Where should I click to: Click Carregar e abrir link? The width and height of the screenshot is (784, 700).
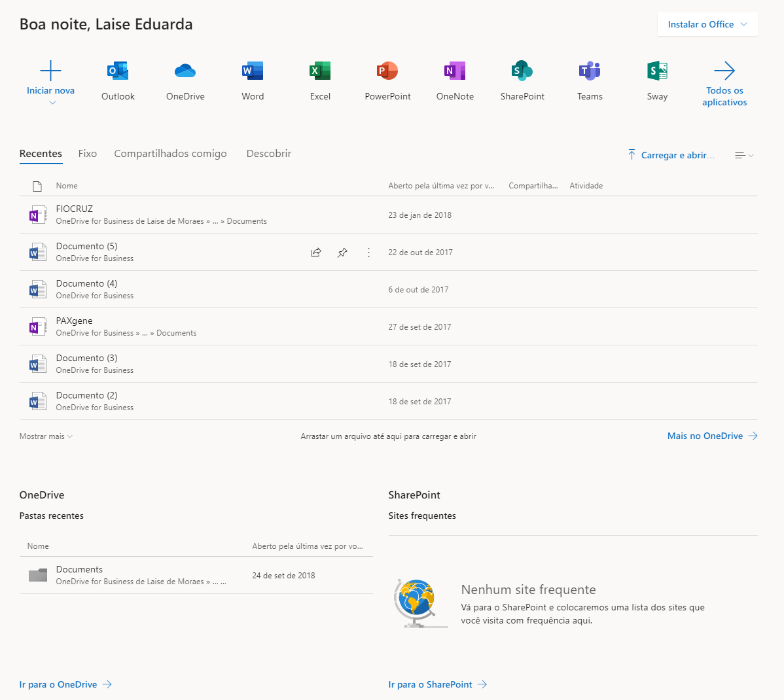pos(677,155)
